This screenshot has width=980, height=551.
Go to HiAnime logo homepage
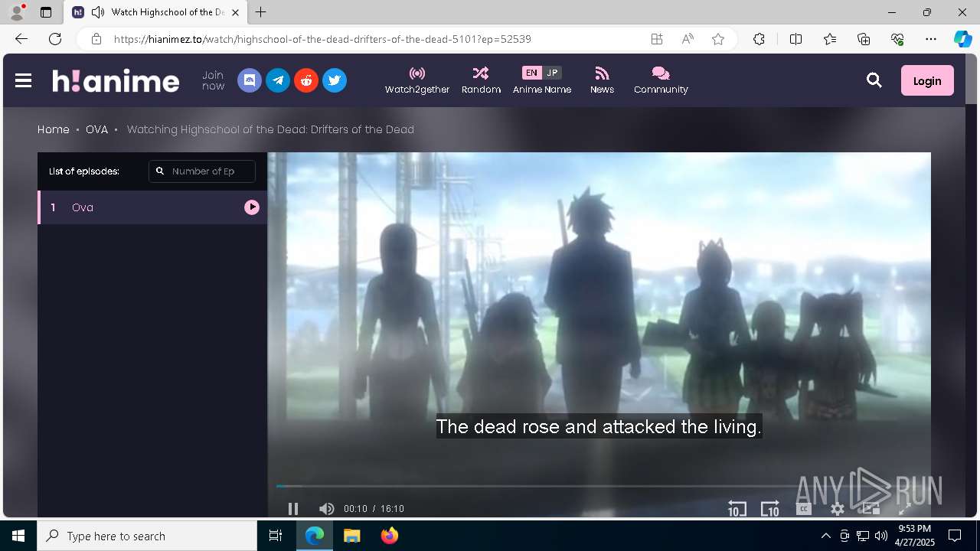116,80
